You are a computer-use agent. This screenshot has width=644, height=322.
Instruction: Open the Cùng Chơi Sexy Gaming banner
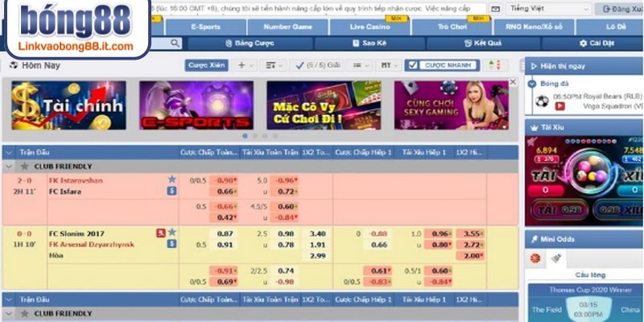pos(452,105)
